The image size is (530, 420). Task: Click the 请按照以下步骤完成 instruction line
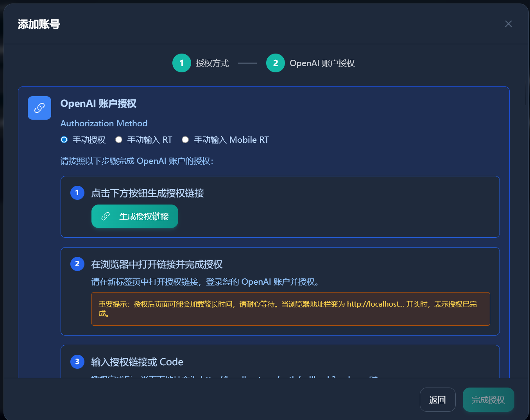pyautogui.click(x=137, y=161)
